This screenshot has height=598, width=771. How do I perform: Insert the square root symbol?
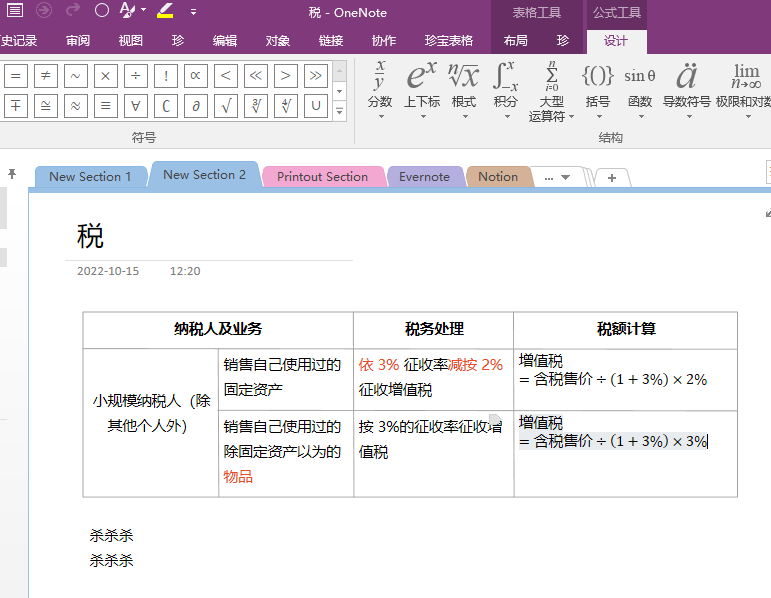point(226,106)
